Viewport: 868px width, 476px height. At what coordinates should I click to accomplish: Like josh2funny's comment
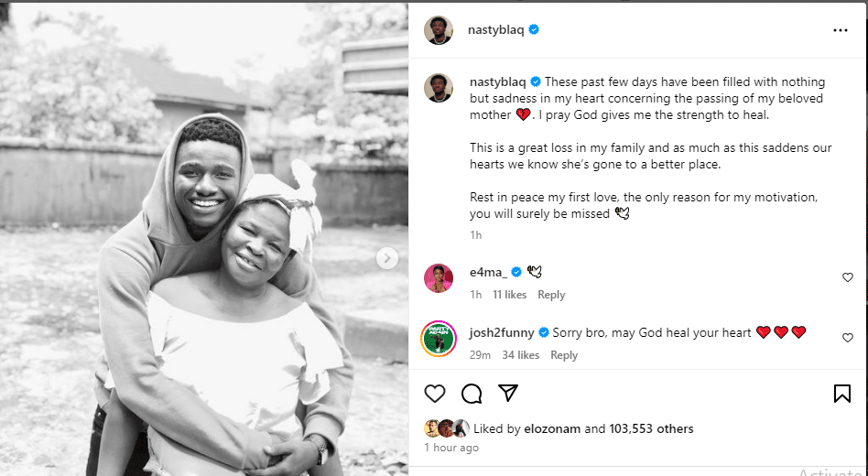coord(847,338)
